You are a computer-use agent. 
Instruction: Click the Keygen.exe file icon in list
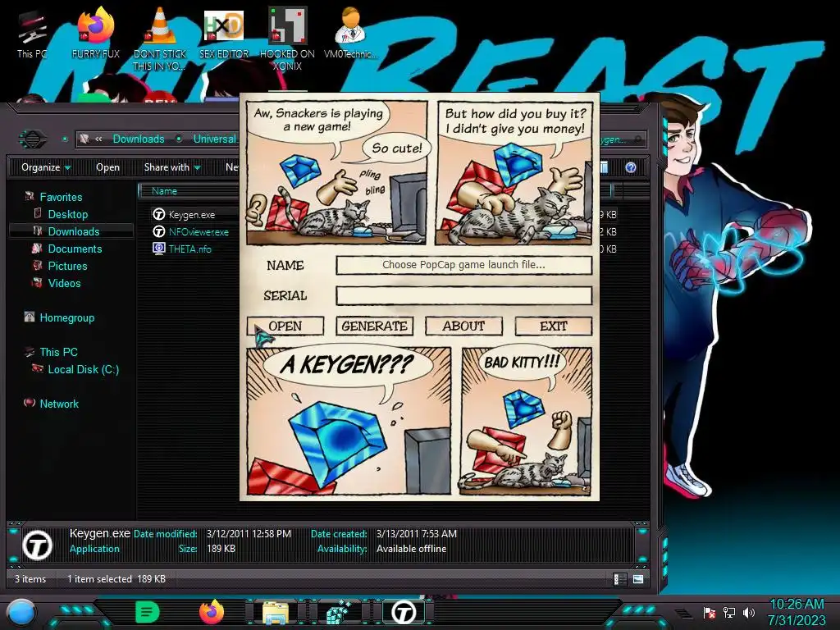158,214
